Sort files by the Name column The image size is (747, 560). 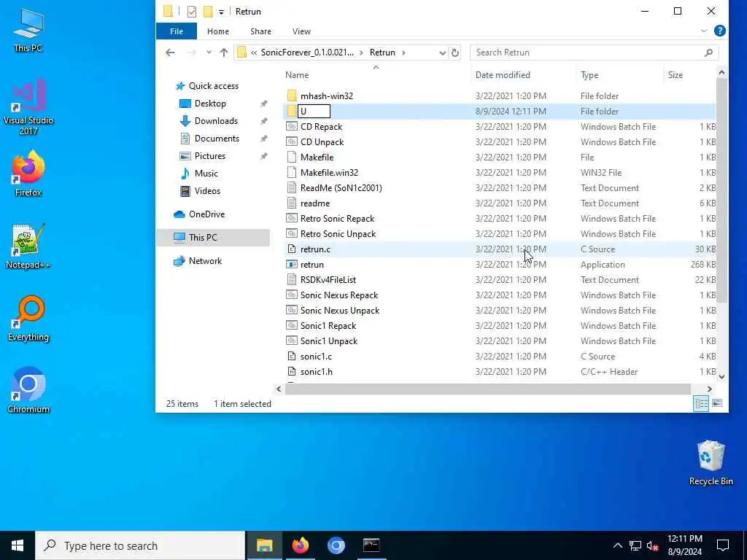point(297,75)
